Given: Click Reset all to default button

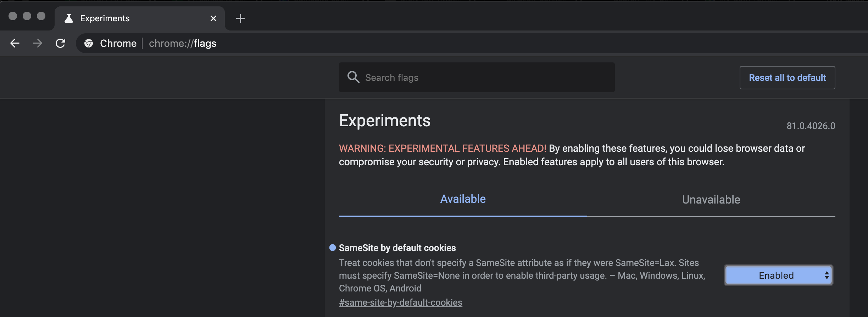Looking at the screenshot, I should 788,78.
